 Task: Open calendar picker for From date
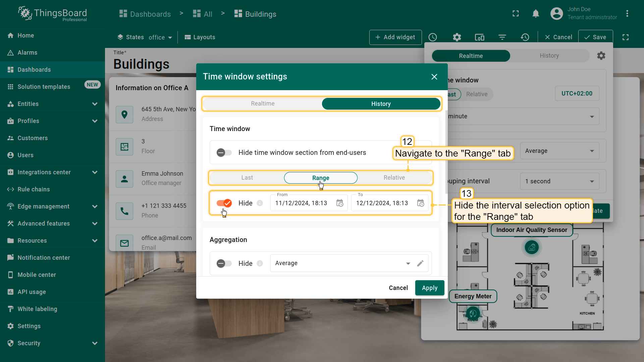click(340, 203)
